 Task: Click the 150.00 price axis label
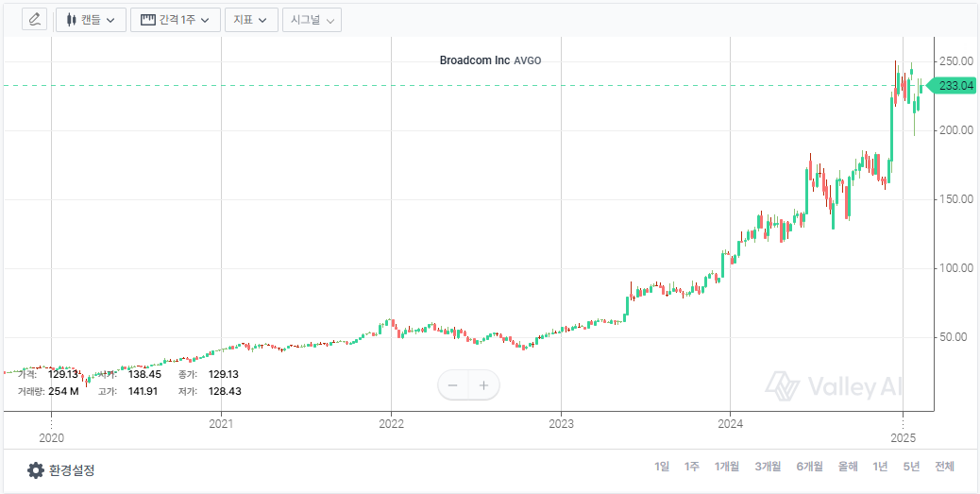point(956,199)
